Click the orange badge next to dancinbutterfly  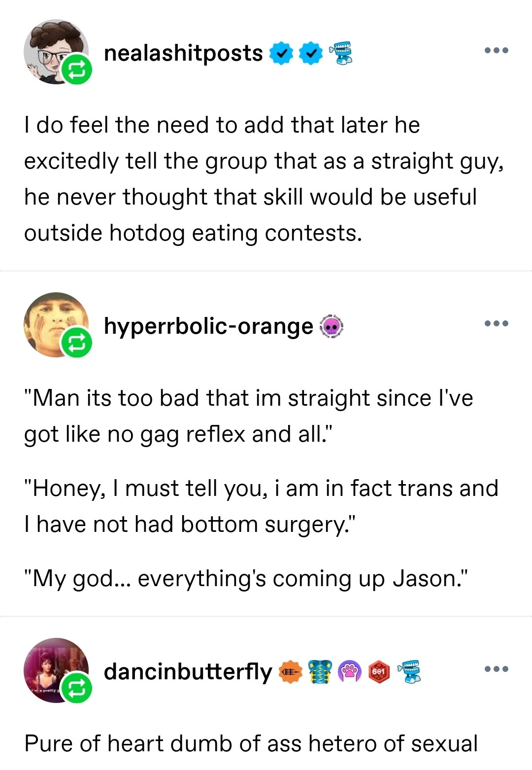291,671
